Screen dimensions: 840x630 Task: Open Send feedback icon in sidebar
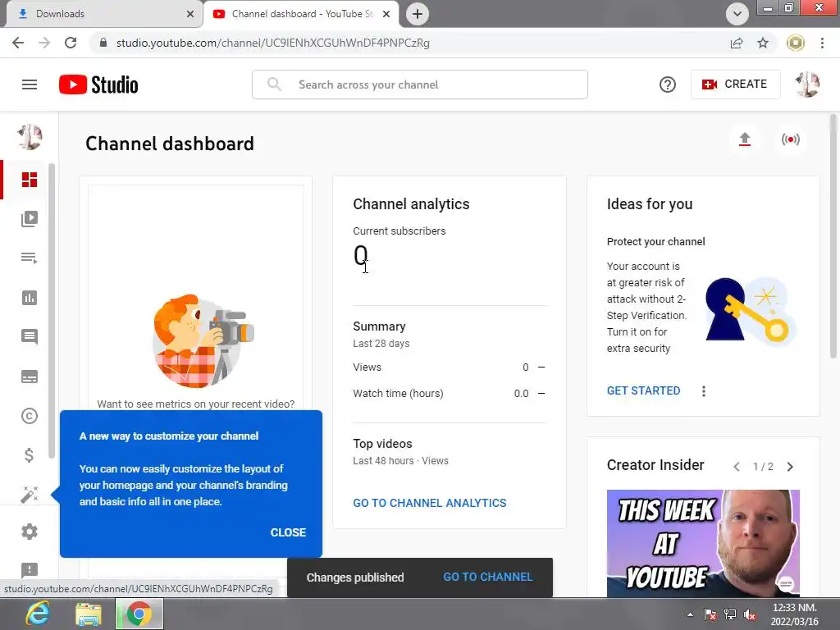pos(30,570)
